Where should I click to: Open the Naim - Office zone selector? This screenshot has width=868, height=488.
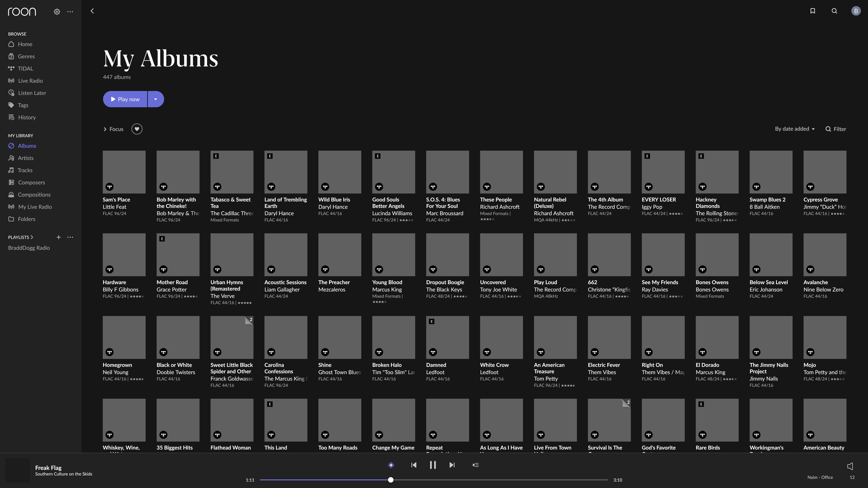tap(820, 477)
